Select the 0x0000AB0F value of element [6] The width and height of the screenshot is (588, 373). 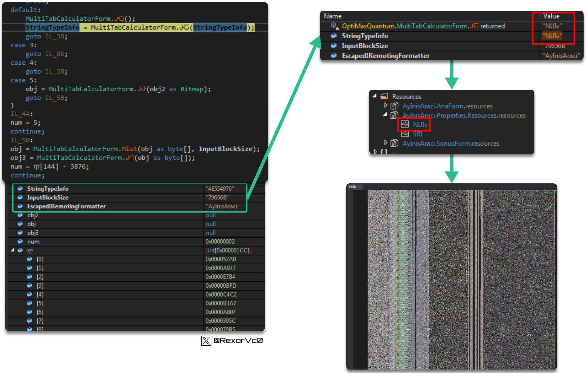(221, 312)
